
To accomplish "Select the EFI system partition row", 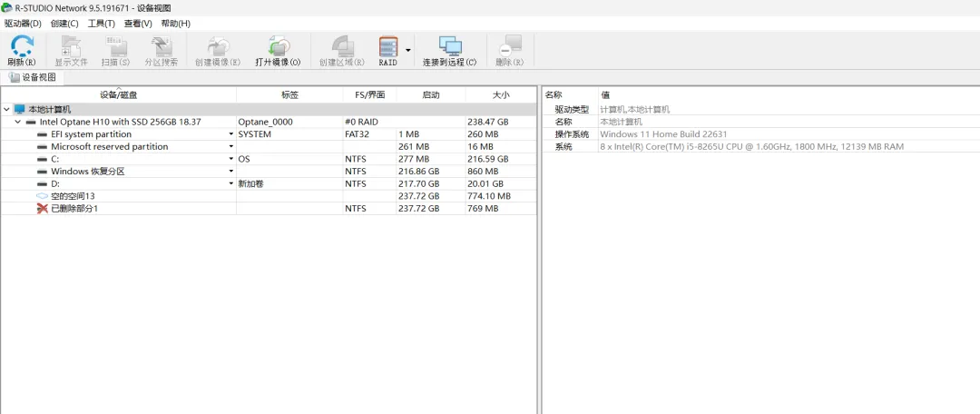I will pyautogui.click(x=269, y=134).
